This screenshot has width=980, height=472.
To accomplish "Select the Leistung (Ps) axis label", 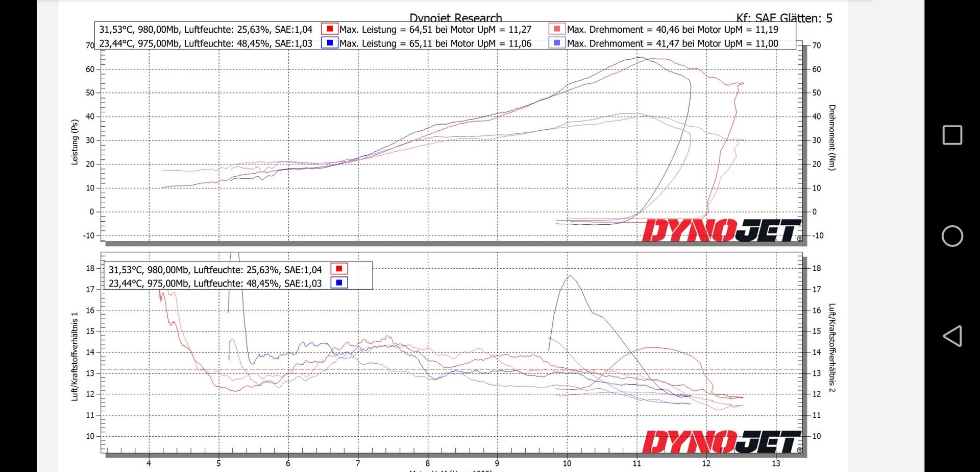I will 75,142.
